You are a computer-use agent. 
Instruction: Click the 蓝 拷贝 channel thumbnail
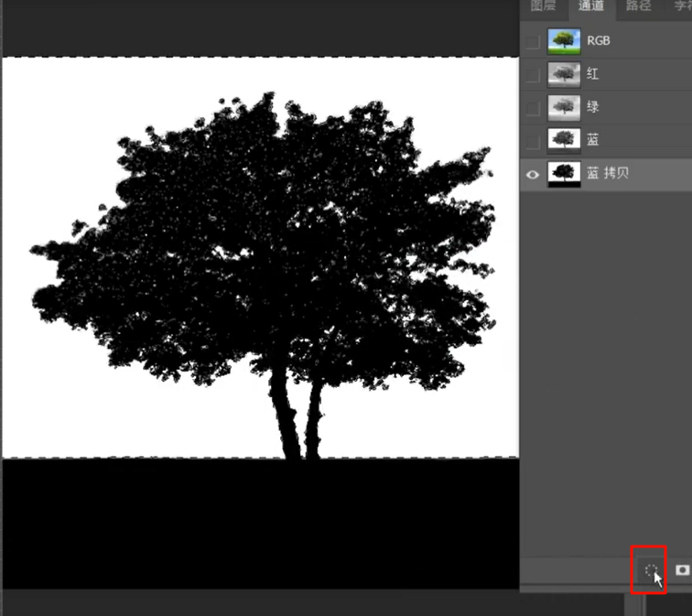click(562, 174)
